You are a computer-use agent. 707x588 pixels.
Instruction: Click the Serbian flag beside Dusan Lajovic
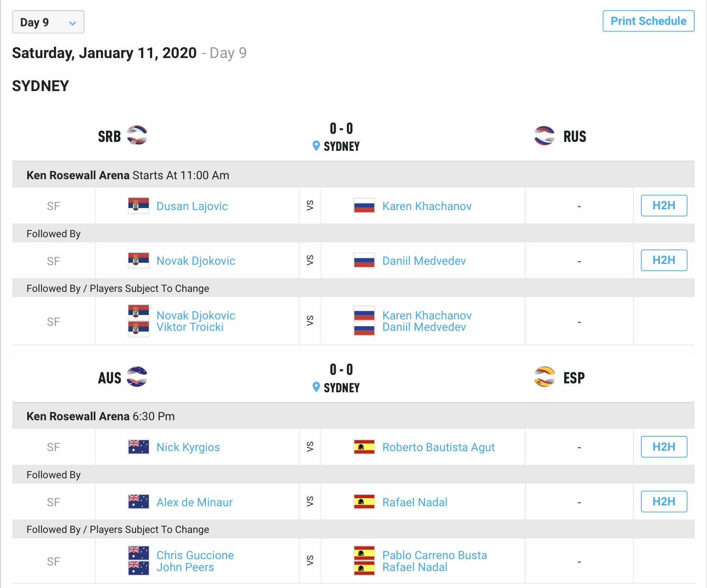point(139,206)
